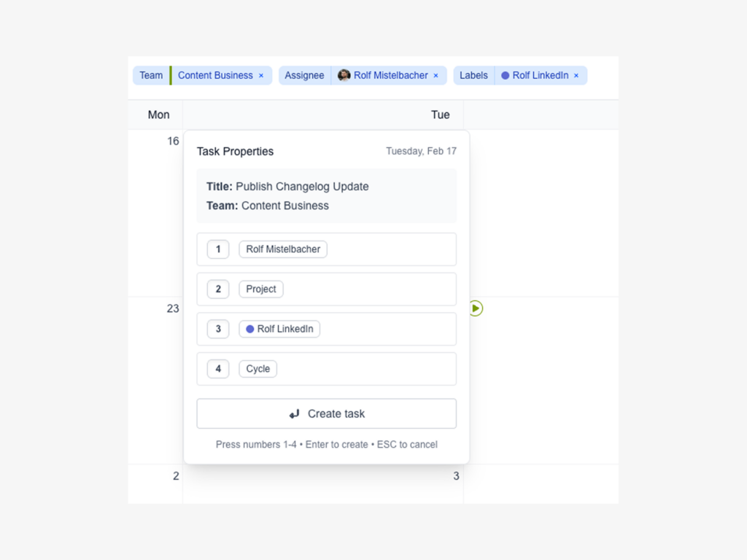The image size is (747, 560).
Task: Select the Monday 23 calendar cell
Action: pyautogui.click(x=155, y=379)
